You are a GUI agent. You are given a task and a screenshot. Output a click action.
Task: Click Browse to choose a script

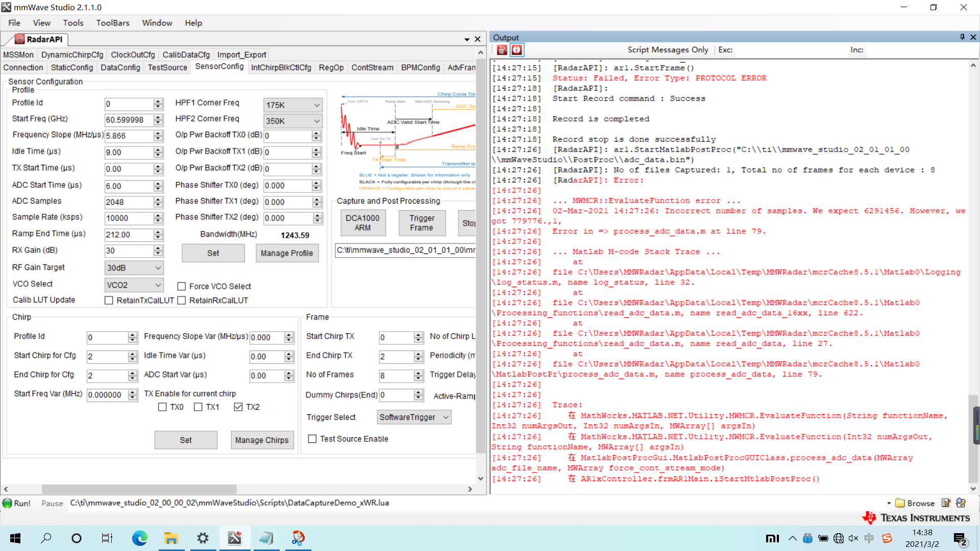(915, 503)
